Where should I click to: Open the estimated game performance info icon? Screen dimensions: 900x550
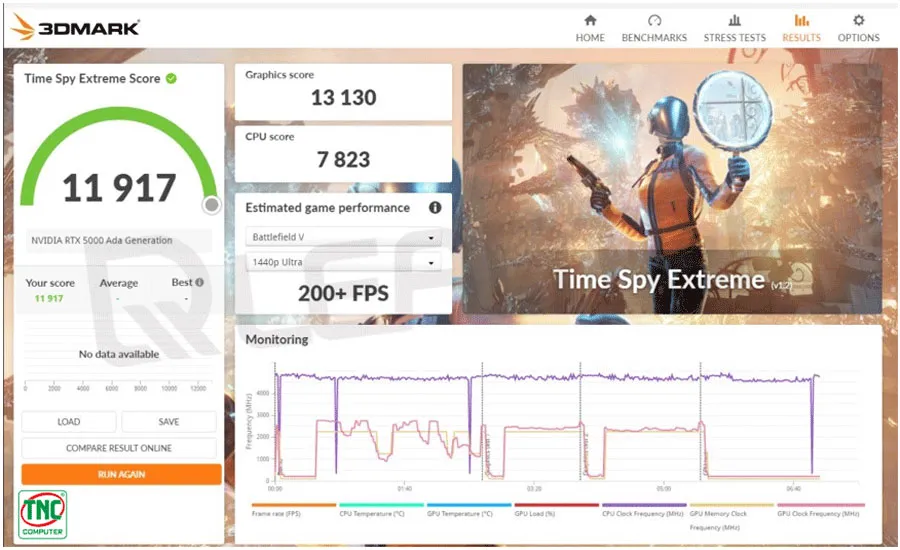pyautogui.click(x=435, y=208)
